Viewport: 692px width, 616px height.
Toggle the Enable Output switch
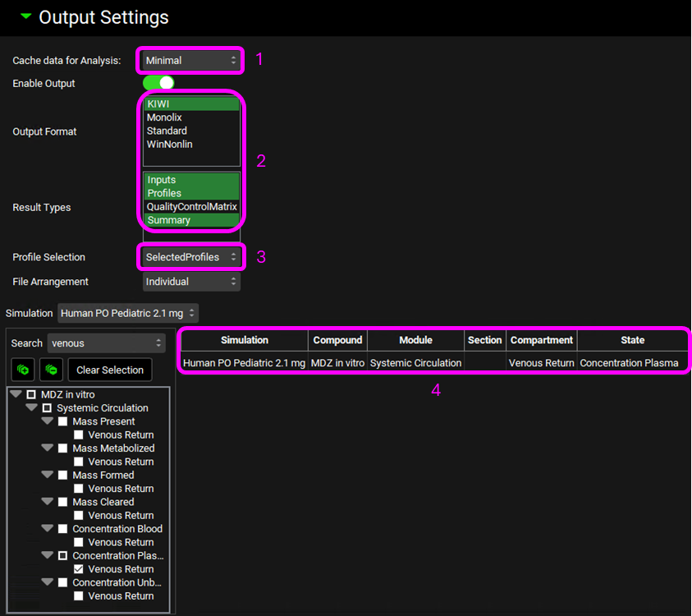pos(158,83)
